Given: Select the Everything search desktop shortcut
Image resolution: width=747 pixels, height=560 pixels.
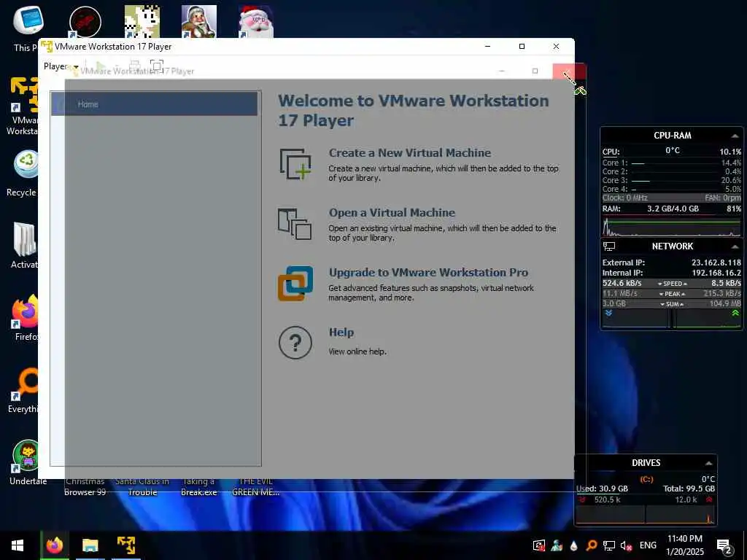Looking at the screenshot, I should point(24,389).
